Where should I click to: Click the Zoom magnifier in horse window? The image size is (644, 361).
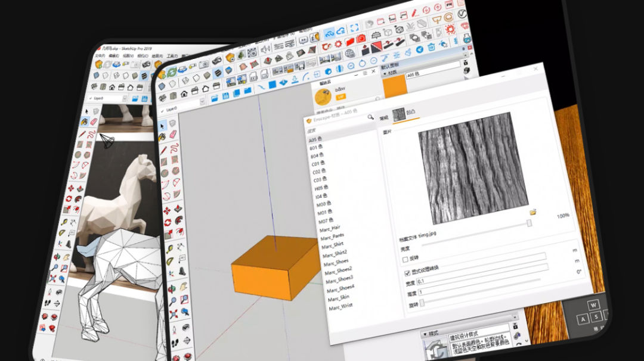click(55, 268)
